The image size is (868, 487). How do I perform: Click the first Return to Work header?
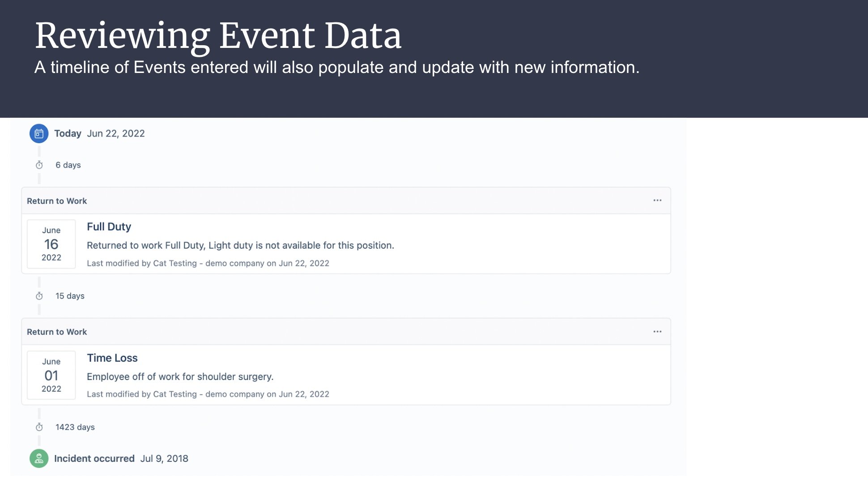tap(346, 201)
